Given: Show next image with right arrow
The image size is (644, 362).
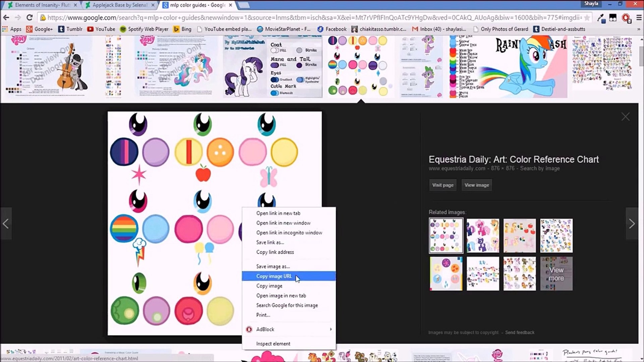Looking at the screenshot, I should (x=632, y=224).
